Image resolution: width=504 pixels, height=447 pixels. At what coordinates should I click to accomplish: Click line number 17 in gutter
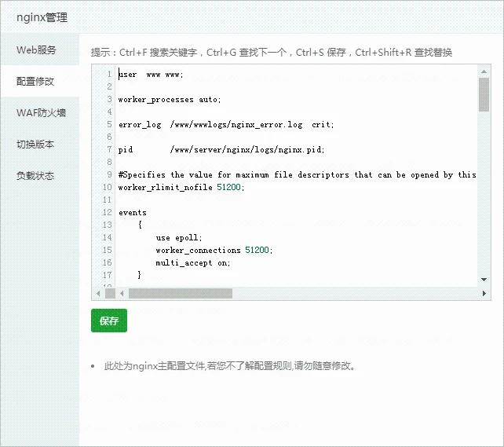[107, 275]
